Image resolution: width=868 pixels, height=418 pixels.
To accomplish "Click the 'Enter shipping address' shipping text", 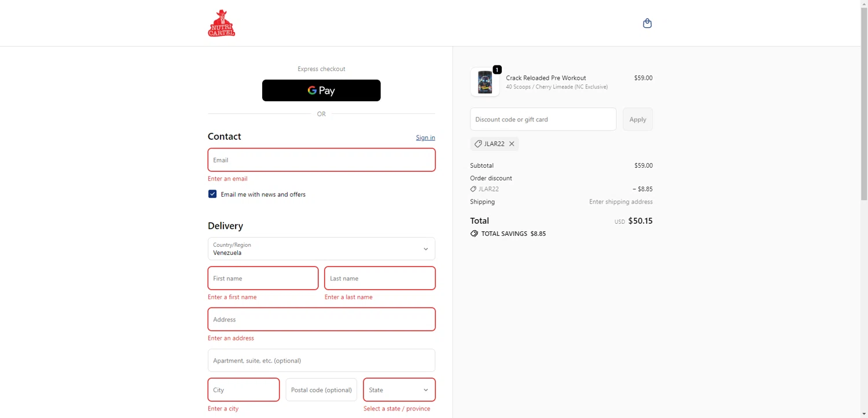I will pyautogui.click(x=621, y=202).
